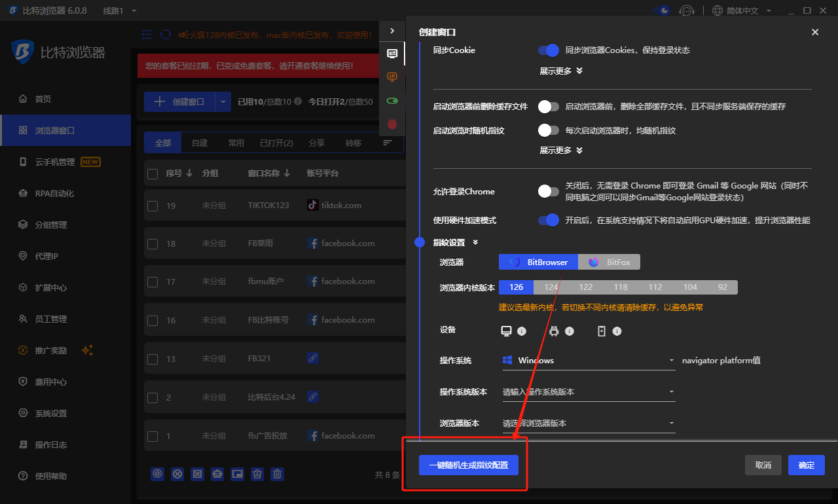Viewport: 838px width, 504px height.
Task: Toggle the 同步Cookie switch
Action: click(x=549, y=50)
